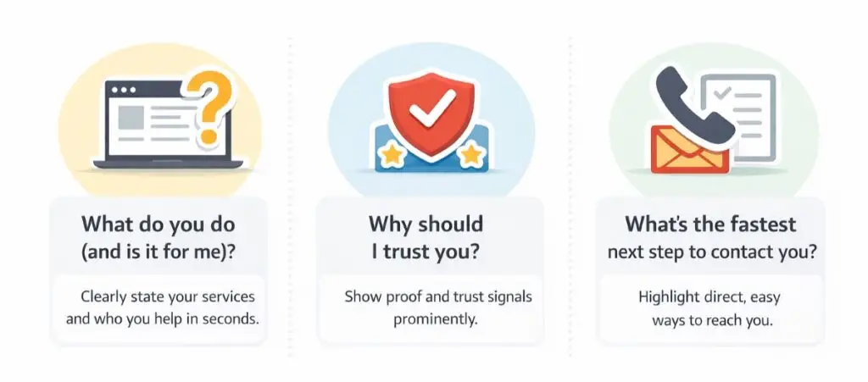Click the left yellow star

pyautogui.click(x=392, y=156)
